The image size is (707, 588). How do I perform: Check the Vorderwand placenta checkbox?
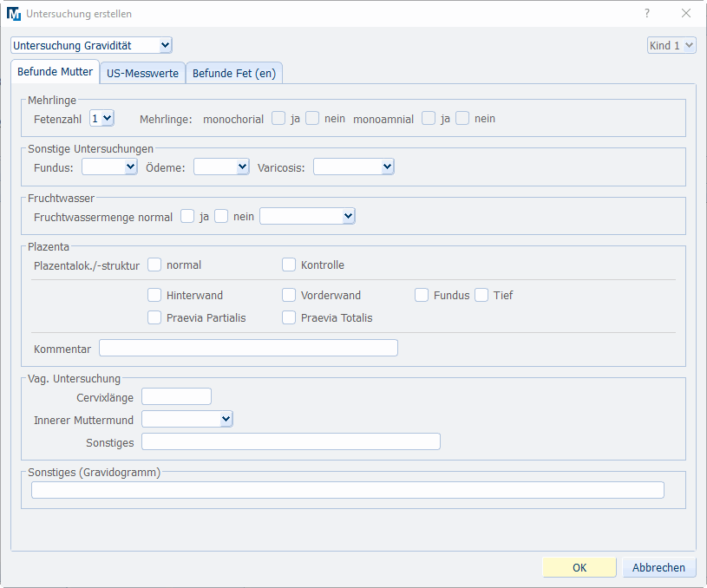pyautogui.click(x=289, y=295)
